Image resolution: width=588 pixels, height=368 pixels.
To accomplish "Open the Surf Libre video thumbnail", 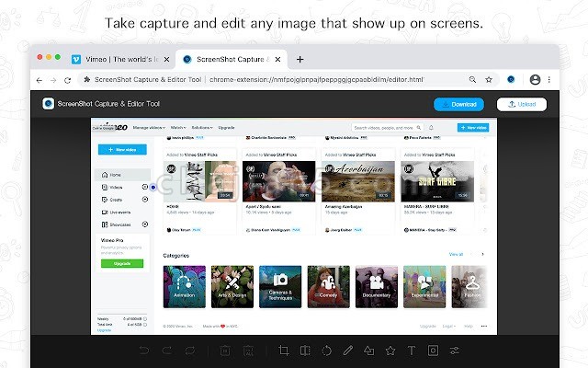I will tap(437, 181).
